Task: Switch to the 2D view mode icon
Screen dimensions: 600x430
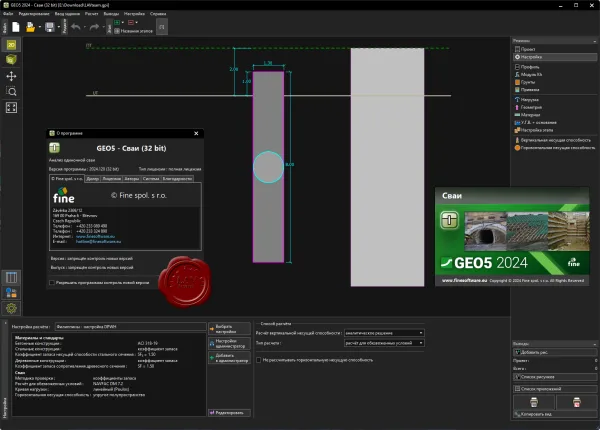Action: click(11, 45)
